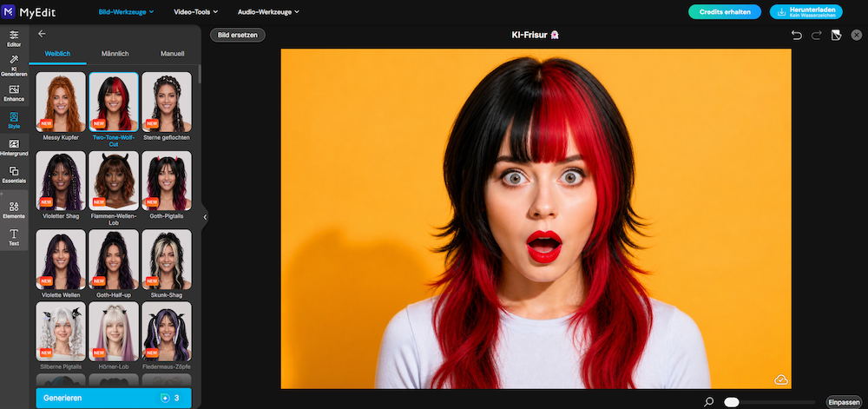Click Credits erhalten button
This screenshot has width=868, height=409.
tap(725, 11)
